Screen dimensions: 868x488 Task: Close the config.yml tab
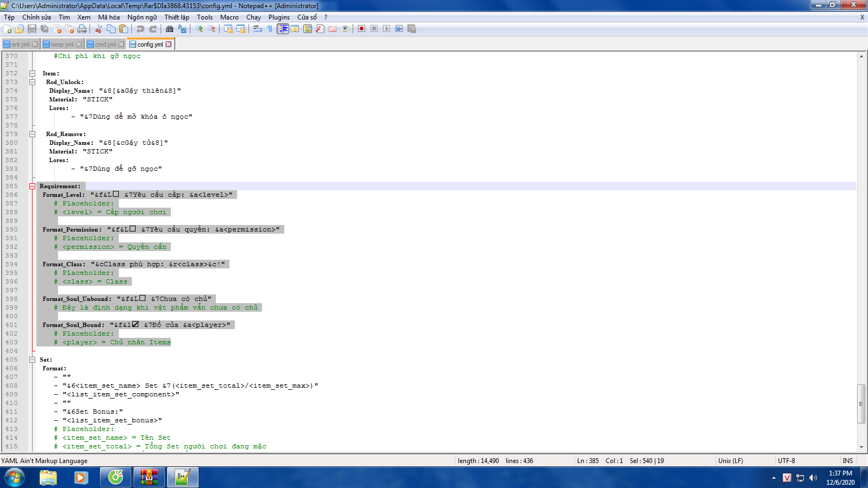point(169,44)
